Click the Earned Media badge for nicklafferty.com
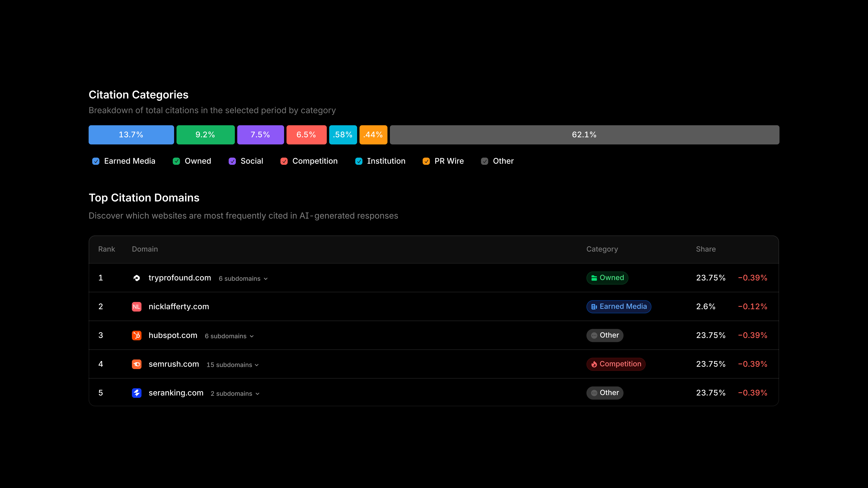Screen dimensions: 868x488 click(619, 306)
